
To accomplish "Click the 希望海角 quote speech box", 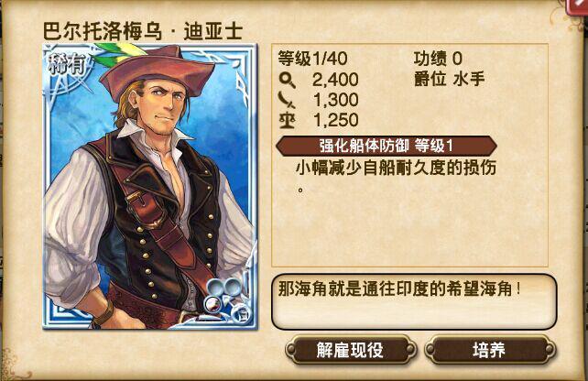I will click(414, 302).
